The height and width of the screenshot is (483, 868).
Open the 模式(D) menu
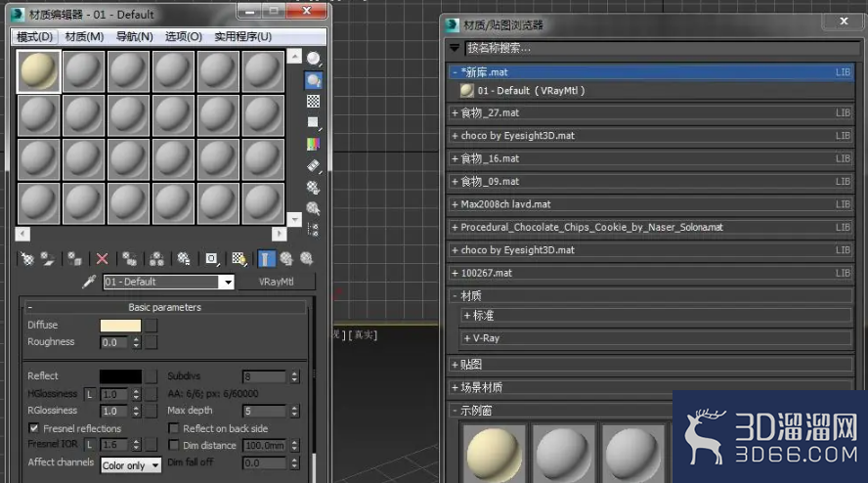tap(34, 36)
